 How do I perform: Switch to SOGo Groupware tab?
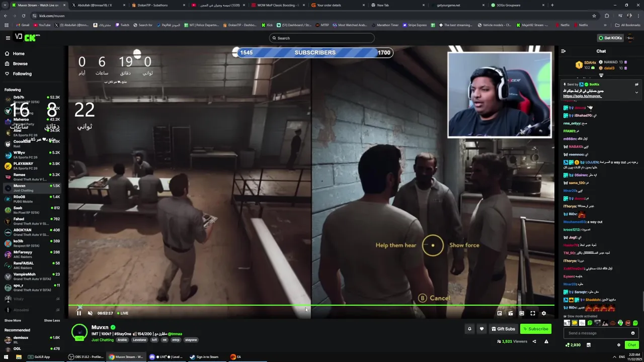[517, 5]
